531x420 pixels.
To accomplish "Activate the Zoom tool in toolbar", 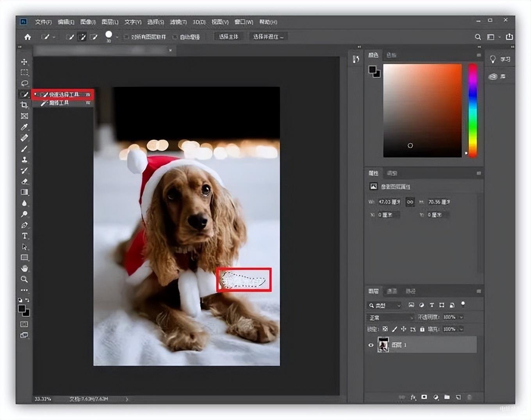I will tap(24, 279).
